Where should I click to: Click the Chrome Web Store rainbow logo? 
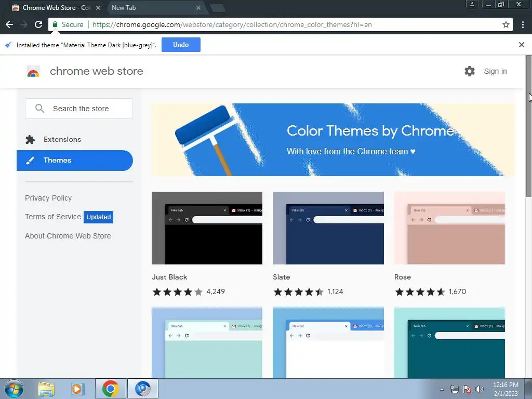coord(33,71)
